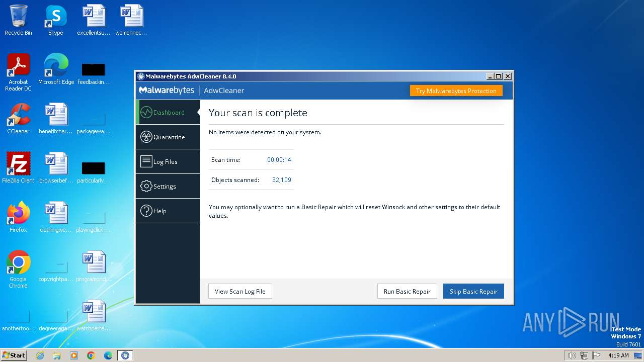
Task: Open Internet Explorer from taskbar
Action: [x=40, y=355]
